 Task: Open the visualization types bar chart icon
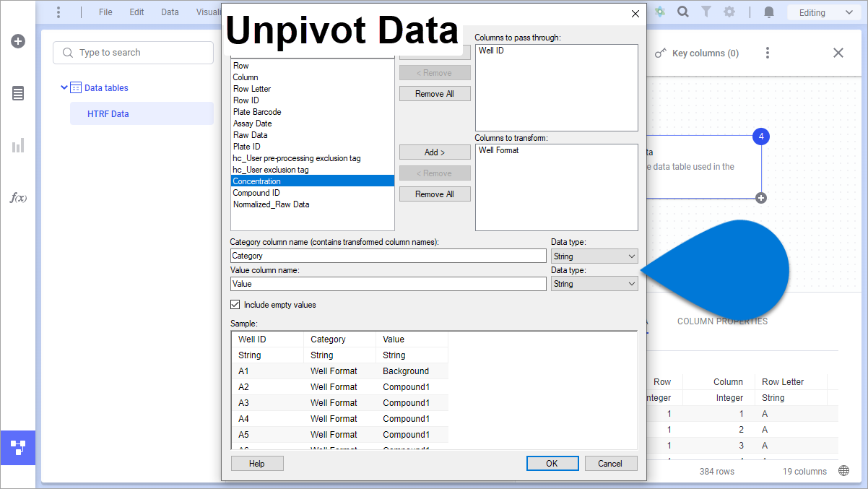18,145
